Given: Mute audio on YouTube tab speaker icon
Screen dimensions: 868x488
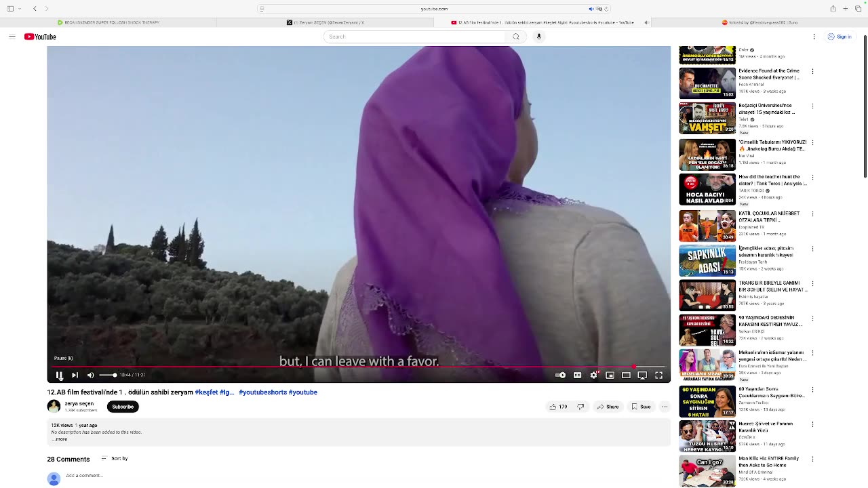Looking at the screenshot, I should 646,22.
